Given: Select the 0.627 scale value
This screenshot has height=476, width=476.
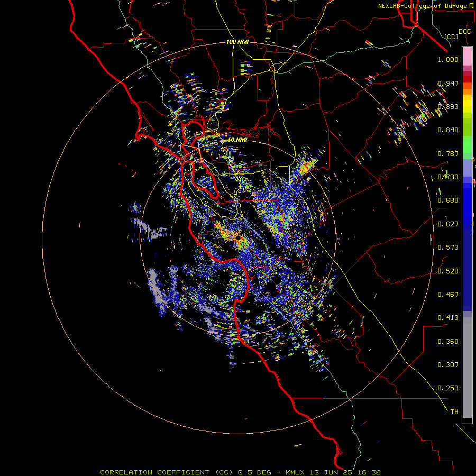Looking at the screenshot, I should pyautogui.click(x=448, y=224).
